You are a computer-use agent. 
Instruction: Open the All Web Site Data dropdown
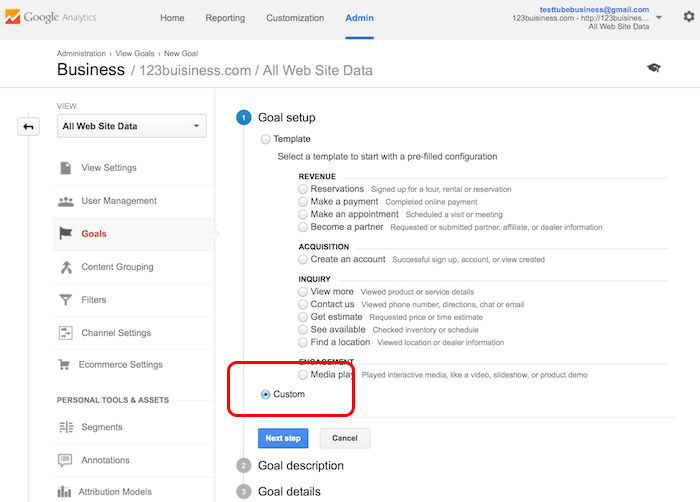click(132, 126)
